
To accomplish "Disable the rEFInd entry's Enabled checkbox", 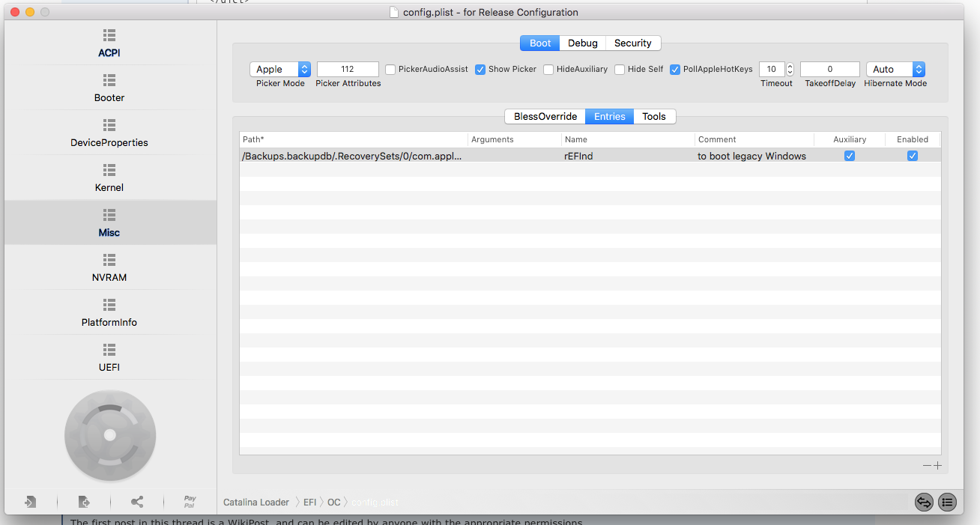I will (x=913, y=156).
